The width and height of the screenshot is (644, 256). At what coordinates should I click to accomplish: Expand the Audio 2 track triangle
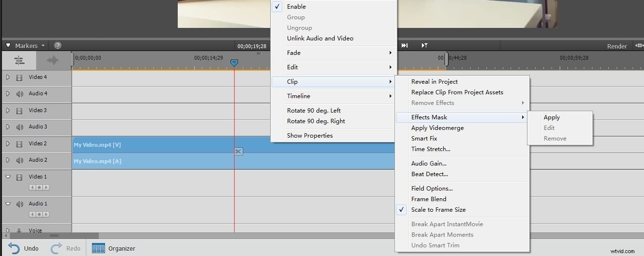8,160
